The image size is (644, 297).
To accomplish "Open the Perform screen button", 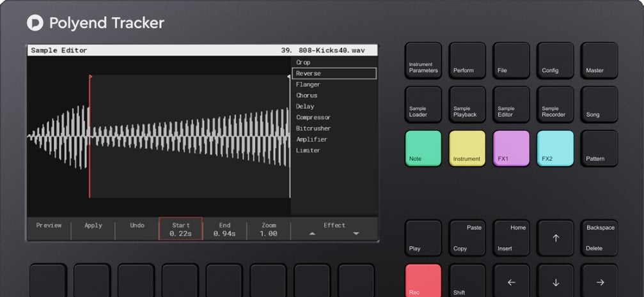I will coord(467,61).
